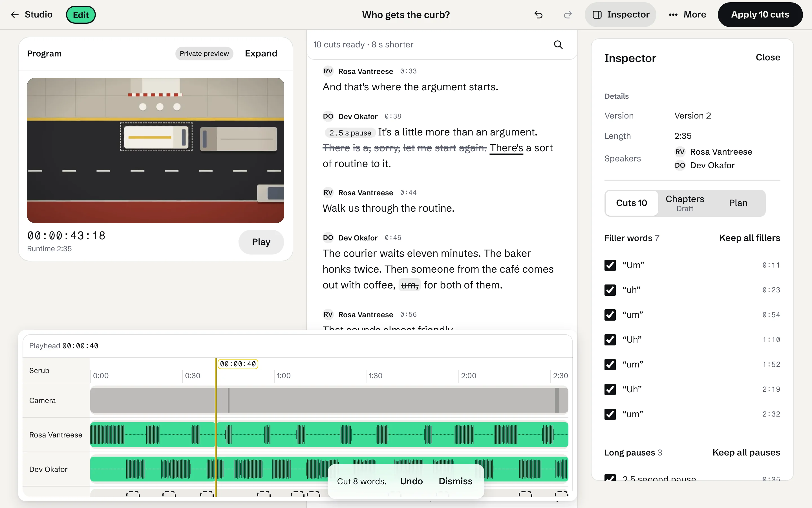
Task: Open the More options menu
Action: [687, 15]
